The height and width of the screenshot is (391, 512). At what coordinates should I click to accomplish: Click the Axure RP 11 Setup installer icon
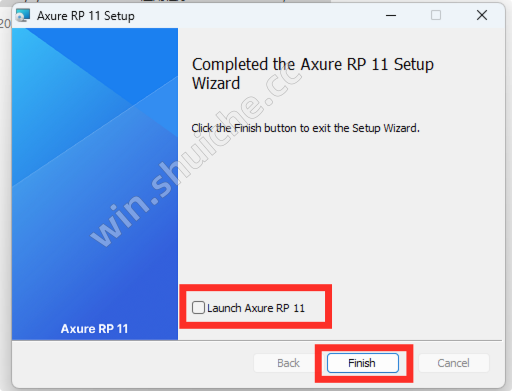[23, 15]
